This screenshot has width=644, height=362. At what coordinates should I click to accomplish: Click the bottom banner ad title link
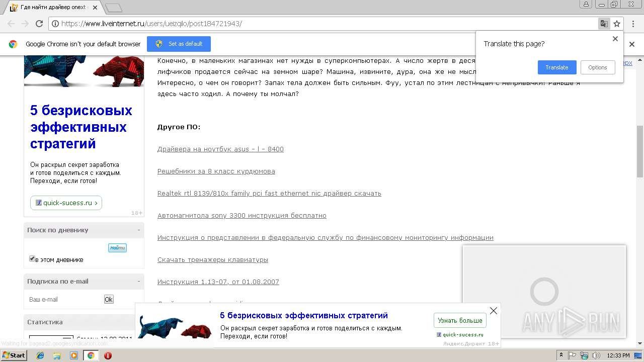click(x=304, y=315)
